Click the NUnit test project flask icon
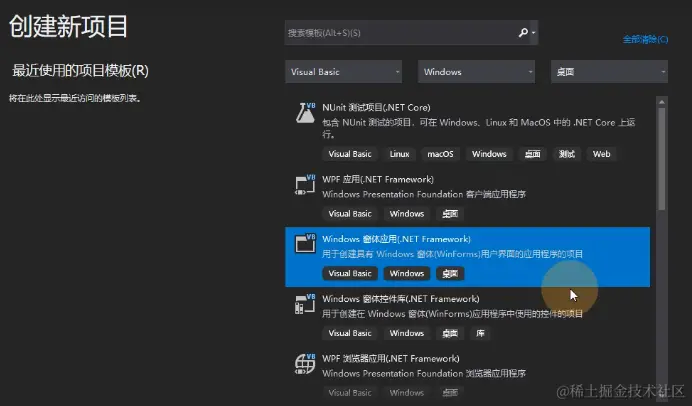 (305, 113)
